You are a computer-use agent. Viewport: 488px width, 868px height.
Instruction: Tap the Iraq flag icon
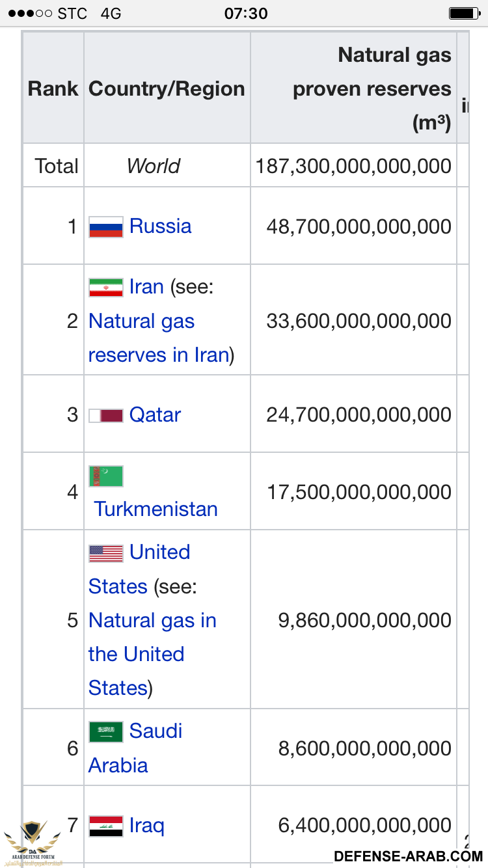106,826
